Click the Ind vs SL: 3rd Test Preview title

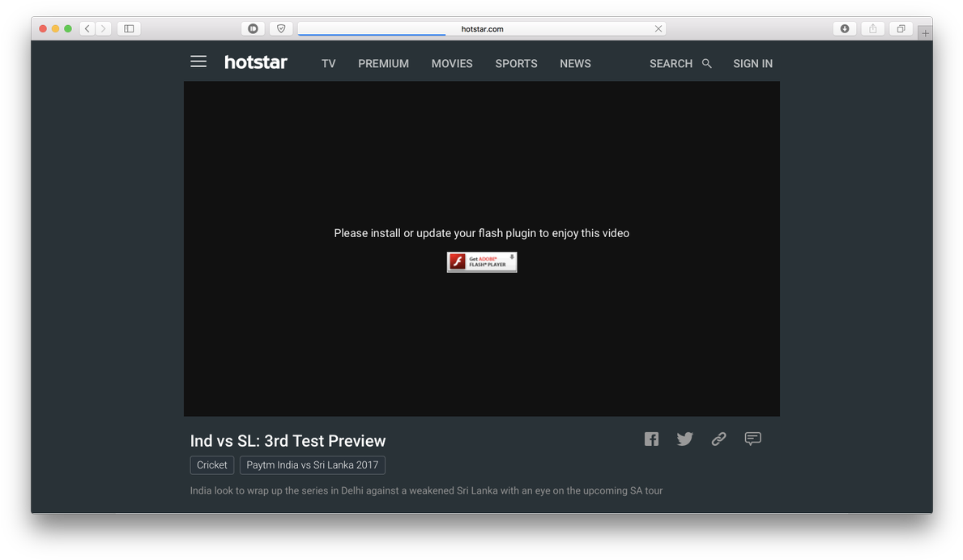pos(288,441)
